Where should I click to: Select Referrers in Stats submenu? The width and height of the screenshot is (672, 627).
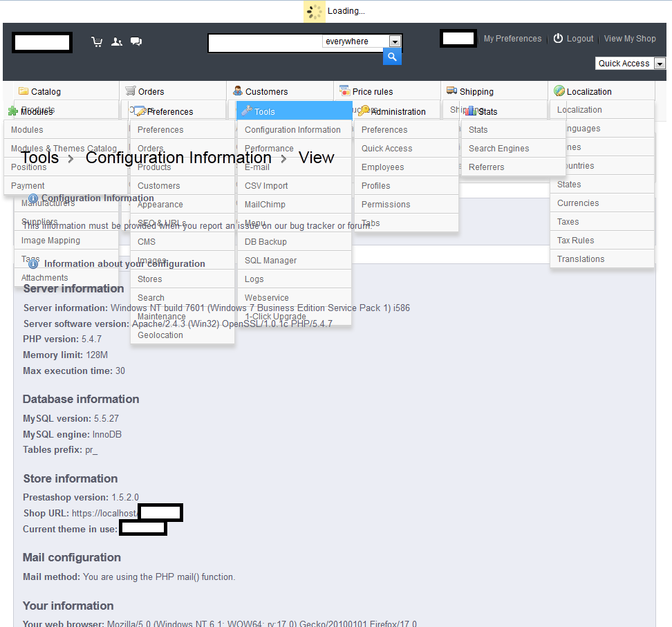514,167
